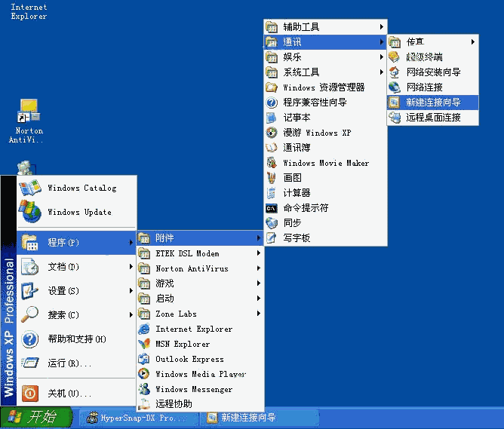Click the 超级终端 HyperTerminal icon

click(x=394, y=57)
